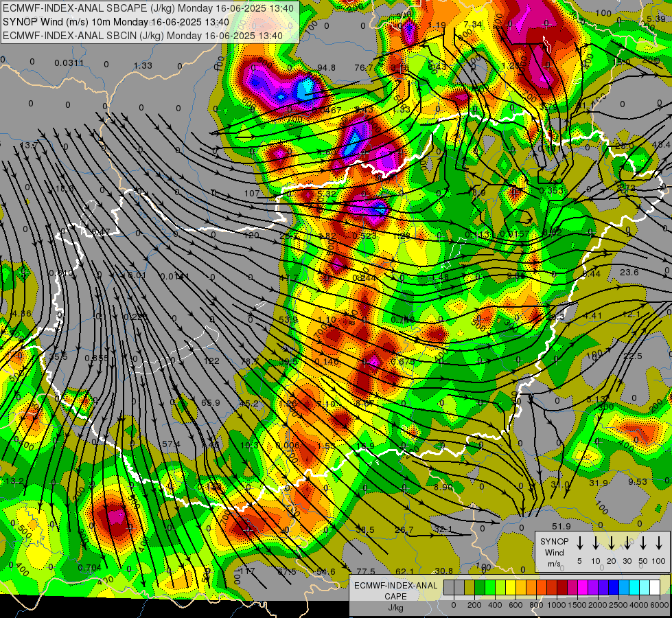
Task: Click the 'SYNOP Wind m/s' legend label
Action: [554, 553]
